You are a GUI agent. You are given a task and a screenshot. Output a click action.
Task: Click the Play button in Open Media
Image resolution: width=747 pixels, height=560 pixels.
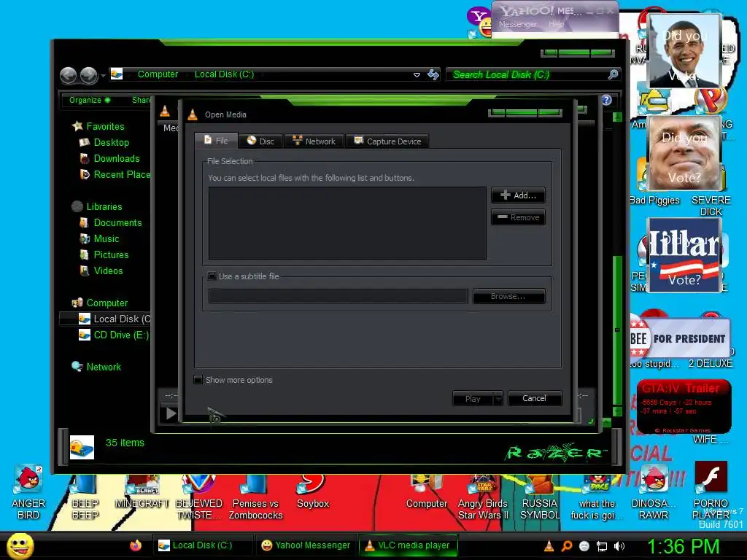pos(472,399)
